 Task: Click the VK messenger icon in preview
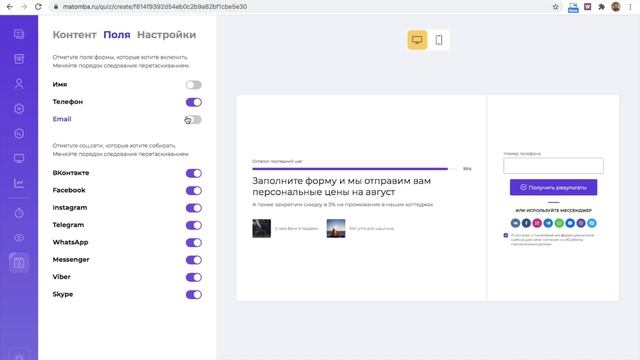pyautogui.click(x=516, y=223)
